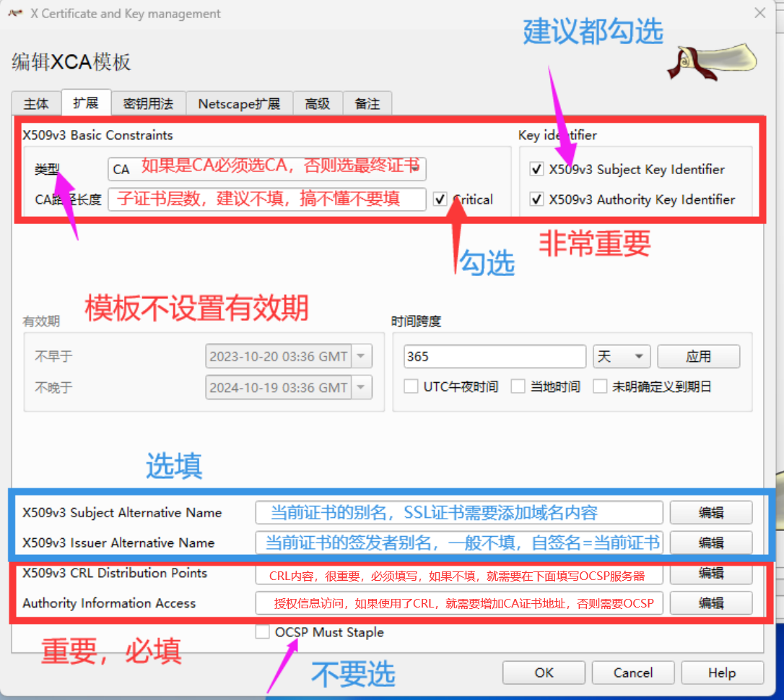The height and width of the screenshot is (700, 784).
Task: Click the Help button
Action: click(722, 673)
